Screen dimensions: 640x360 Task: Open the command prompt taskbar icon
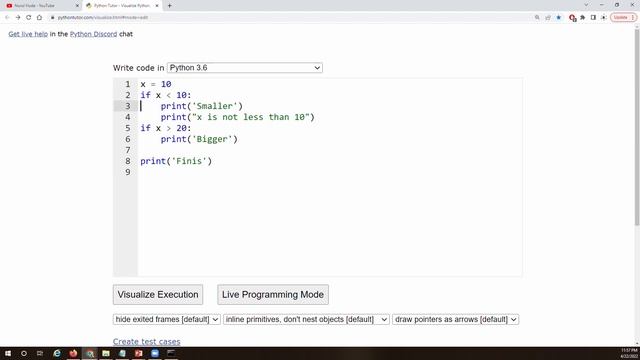(x=171, y=353)
